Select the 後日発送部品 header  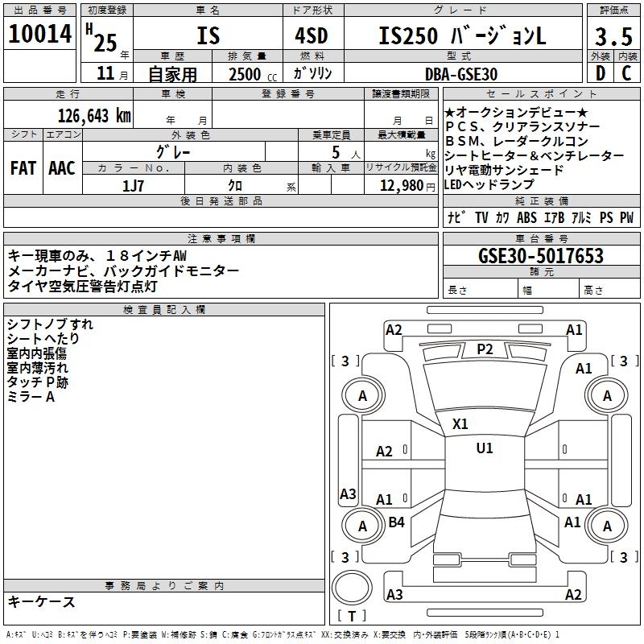click(x=221, y=200)
